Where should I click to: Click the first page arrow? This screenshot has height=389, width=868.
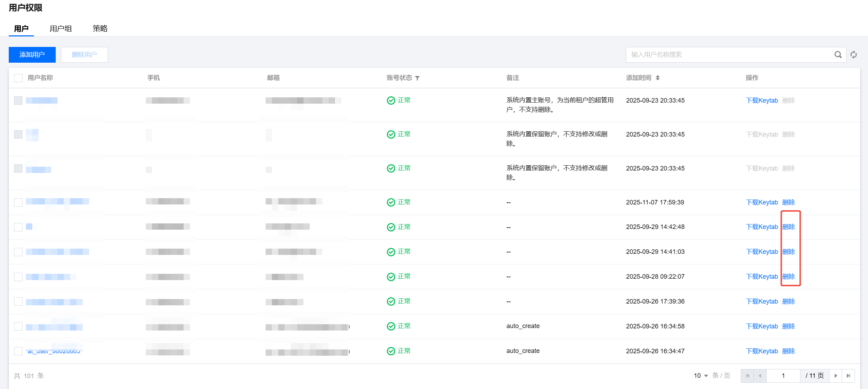[747, 376]
